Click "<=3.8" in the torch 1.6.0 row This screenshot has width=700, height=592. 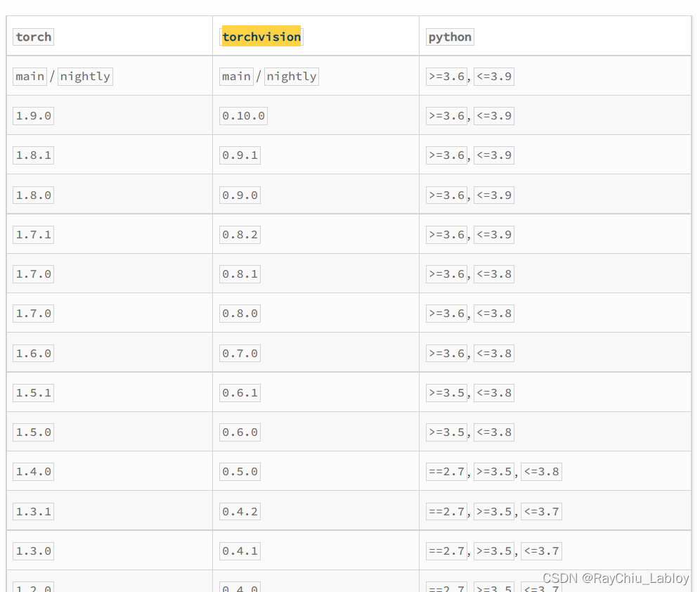pyautogui.click(x=494, y=353)
